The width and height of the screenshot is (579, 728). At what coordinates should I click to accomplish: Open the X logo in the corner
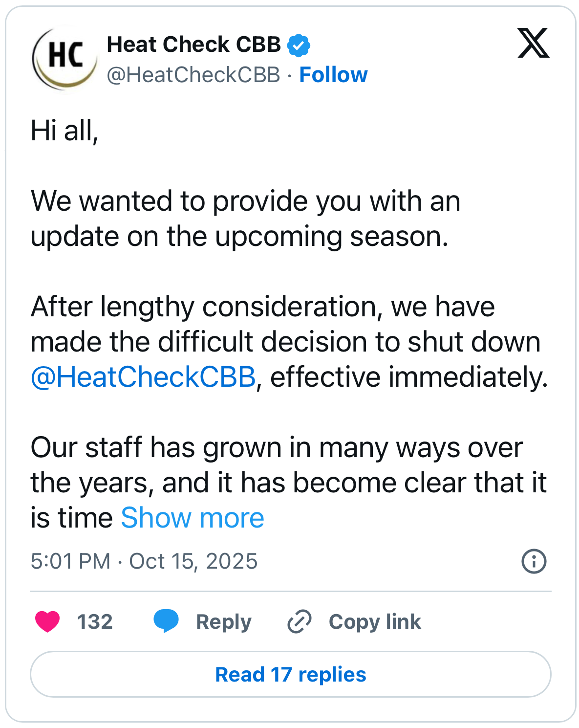click(x=533, y=44)
